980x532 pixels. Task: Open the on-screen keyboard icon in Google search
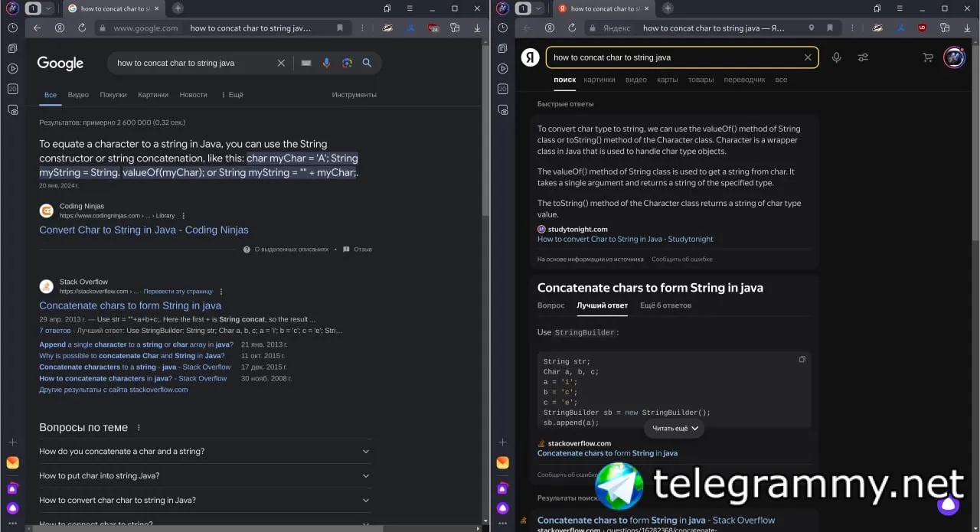(306, 63)
